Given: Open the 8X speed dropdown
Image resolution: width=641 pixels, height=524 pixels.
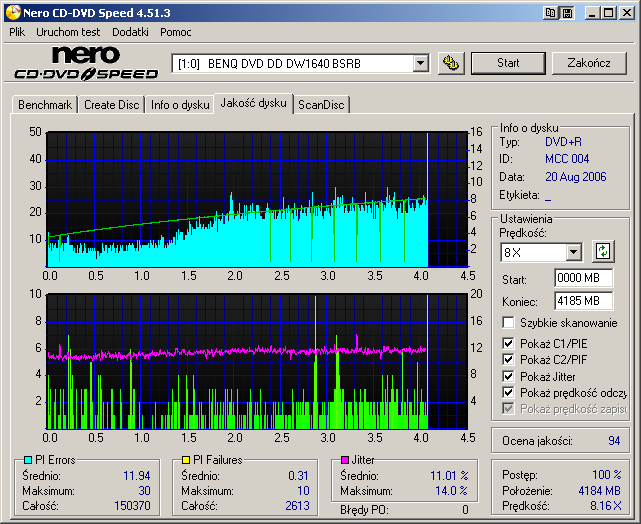Looking at the screenshot, I should tap(573, 252).
